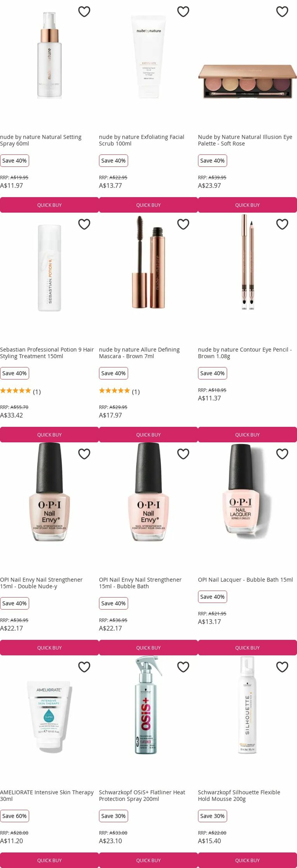Quick buy nude by nature Setting Spray

(x=49, y=205)
